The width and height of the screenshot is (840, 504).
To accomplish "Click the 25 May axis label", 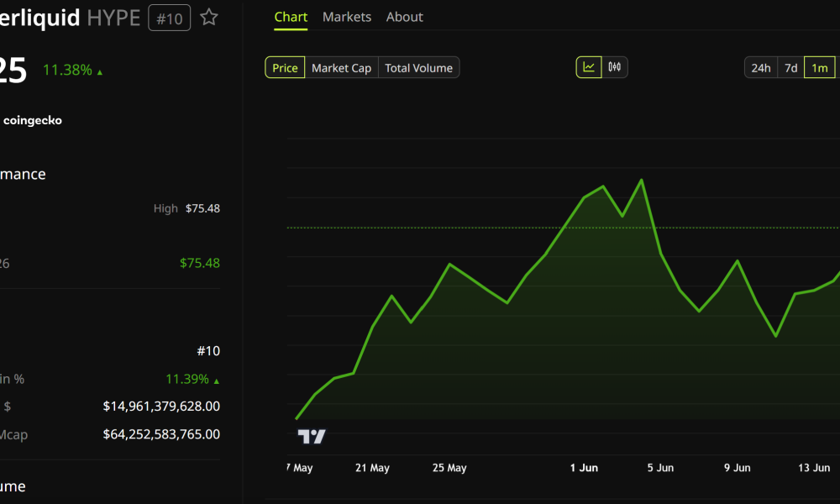I will tap(449, 468).
